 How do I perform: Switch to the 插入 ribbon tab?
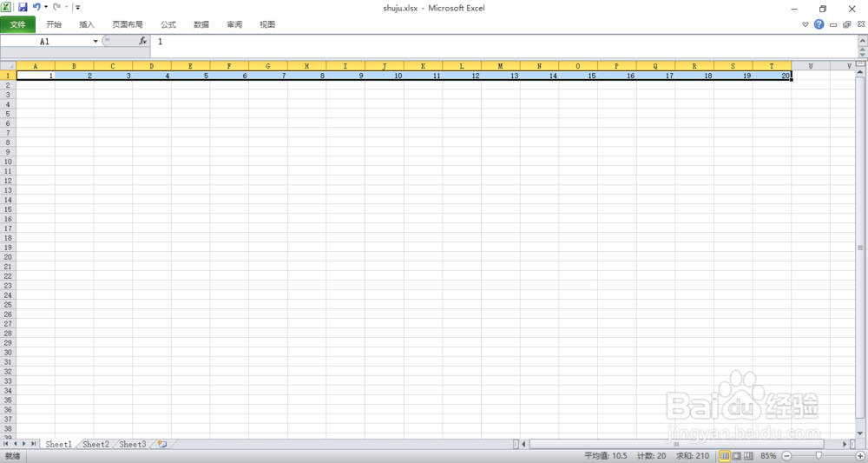point(87,24)
